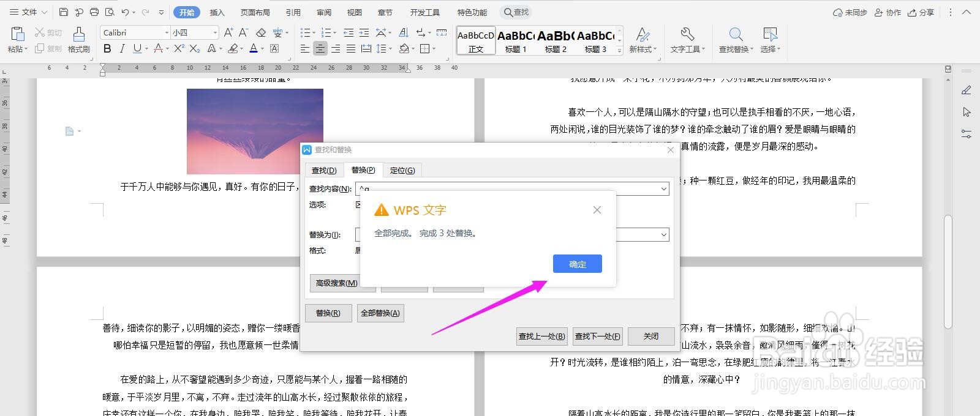The image size is (980, 416).
Task: Open the Replace with dropdown arrow
Action: (x=663, y=234)
